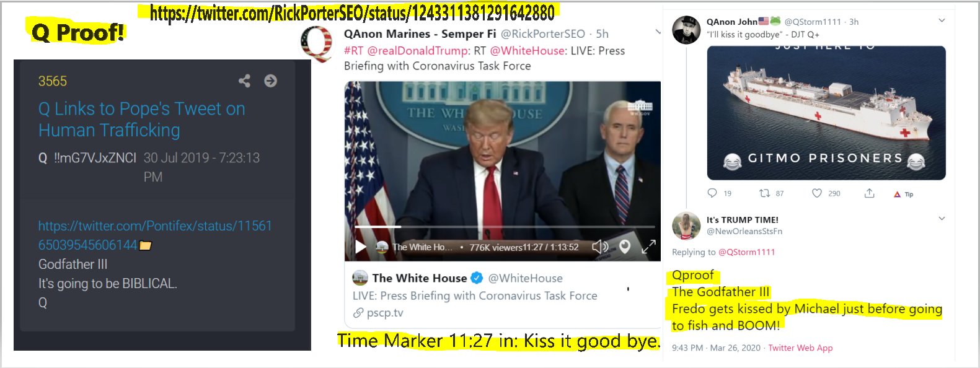Viewport: 980px width, 368px height.
Task: Expand the options chevron on the RickPorterSEO tweet
Action: point(658,32)
